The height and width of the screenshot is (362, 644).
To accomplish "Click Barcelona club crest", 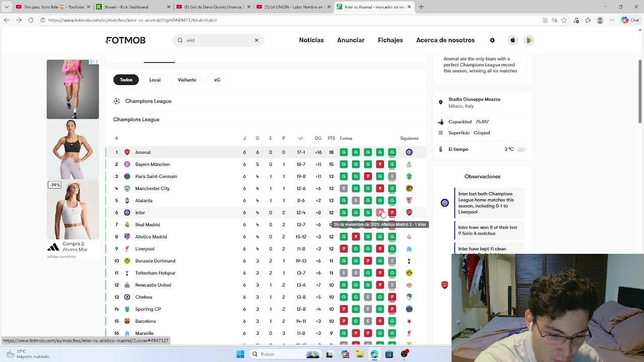I will 127,321.
